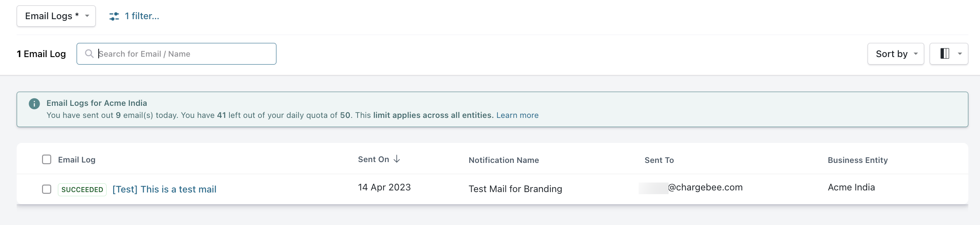Image resolution: width=980 pixels, height=225 pixels.
Task: Click the Notification Name column header
Action: (503, 160)
